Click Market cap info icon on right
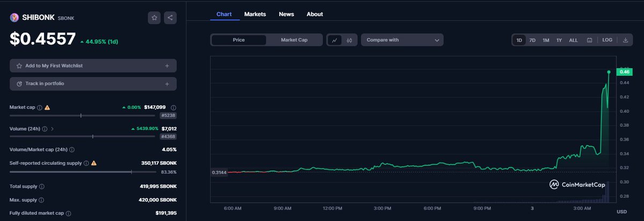This screenshot has width=644, height=221. (174, 107)
